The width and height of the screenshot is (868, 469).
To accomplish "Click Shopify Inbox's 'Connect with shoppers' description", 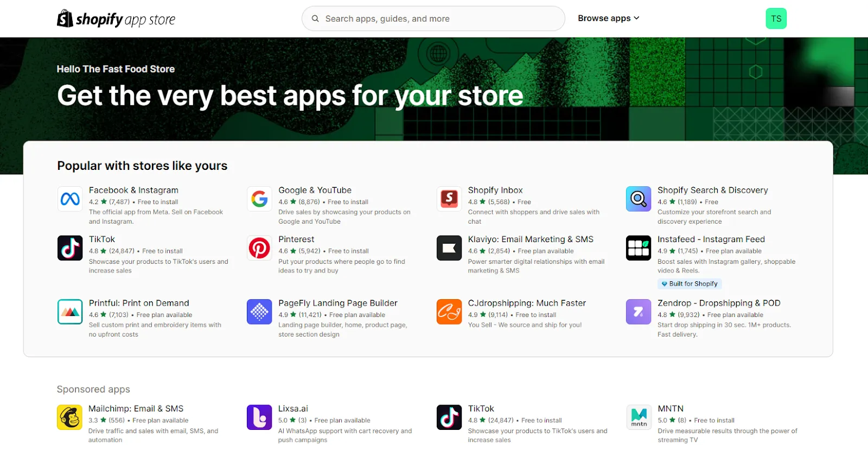I will coord(534,217).
